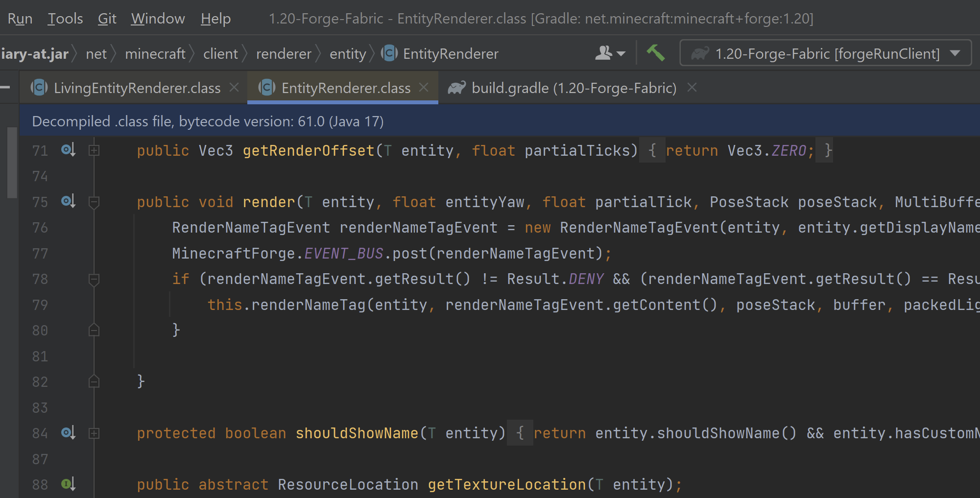Click the build project hammer icon
The height and width of the screenshot is (498, 980).
click(656, 53)
